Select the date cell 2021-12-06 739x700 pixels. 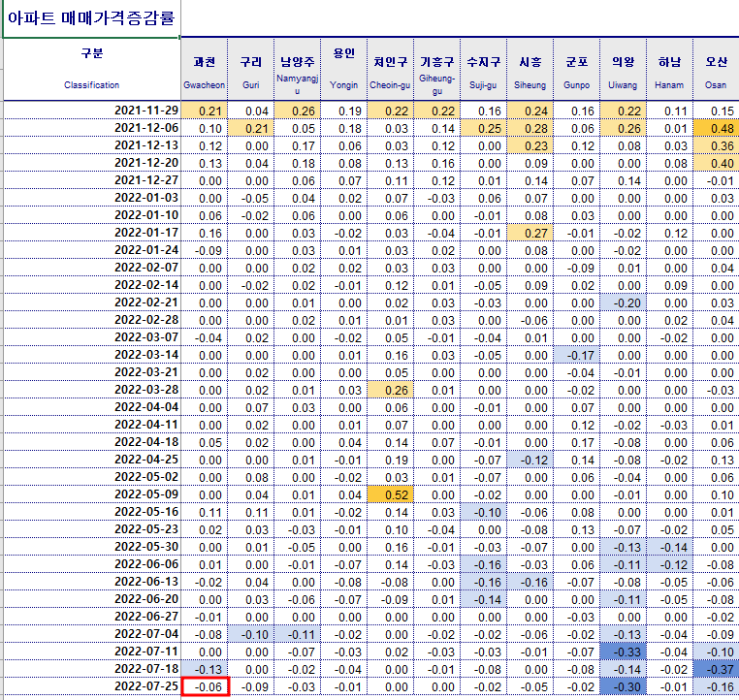click(x=91, y=128)
